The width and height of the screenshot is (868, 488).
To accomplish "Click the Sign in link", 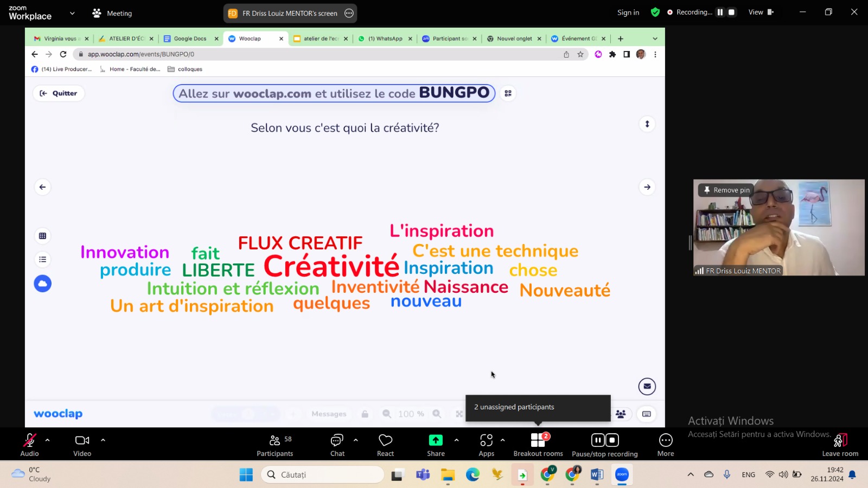I will [x=628, y=12].
